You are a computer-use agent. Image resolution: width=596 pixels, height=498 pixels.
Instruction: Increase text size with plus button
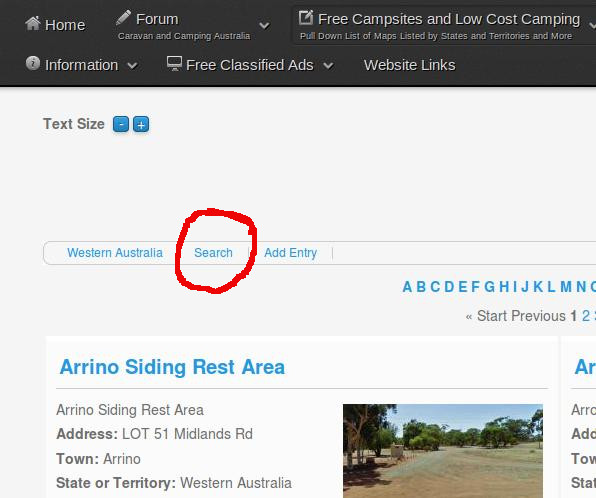pos(141,124)
